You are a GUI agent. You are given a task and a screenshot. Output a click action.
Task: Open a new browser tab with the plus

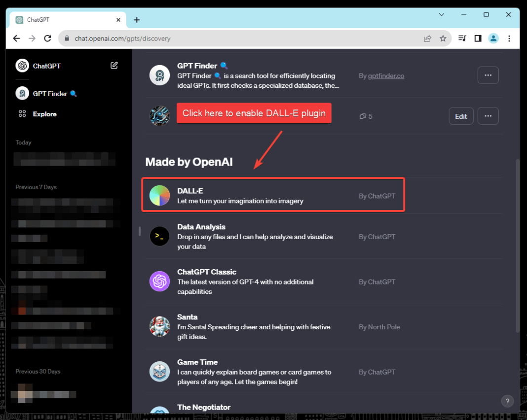pos(137,20)
